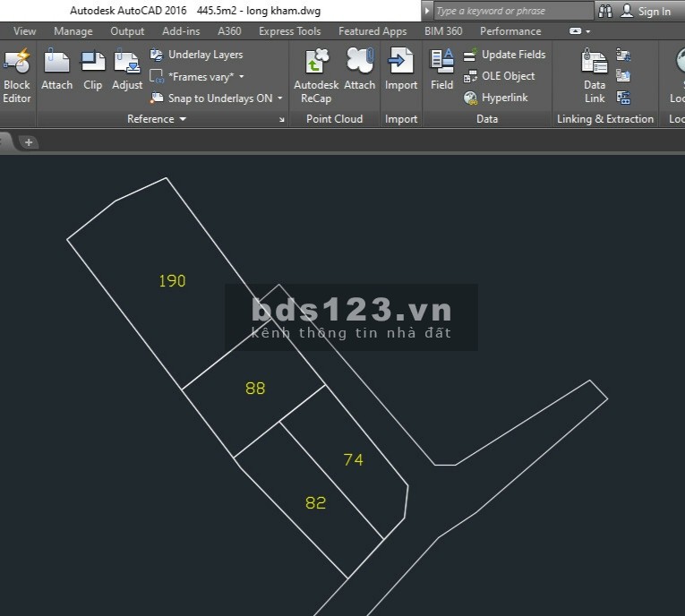Open the Underlay Layers tool

[x=197, y=55]
